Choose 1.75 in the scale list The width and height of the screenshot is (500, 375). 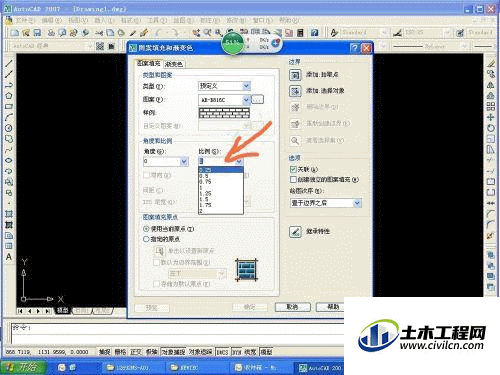click(221, 205)
